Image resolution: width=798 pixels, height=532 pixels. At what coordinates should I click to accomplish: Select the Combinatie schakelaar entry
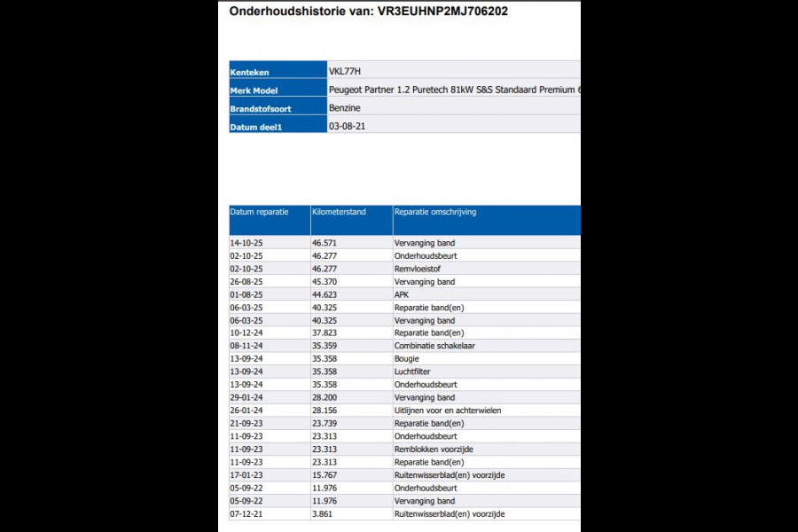click(434, 346)
